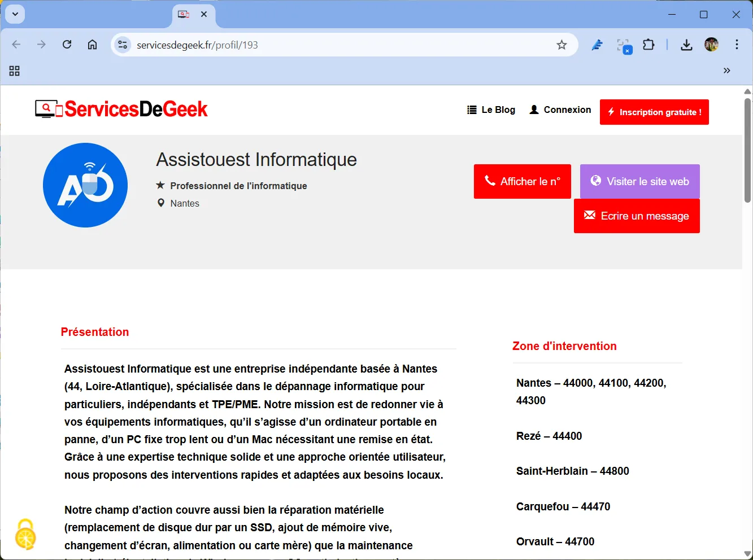
Task: Click 'Saint-Herblain – 44800' zone entry
Action: pos(573,471)
